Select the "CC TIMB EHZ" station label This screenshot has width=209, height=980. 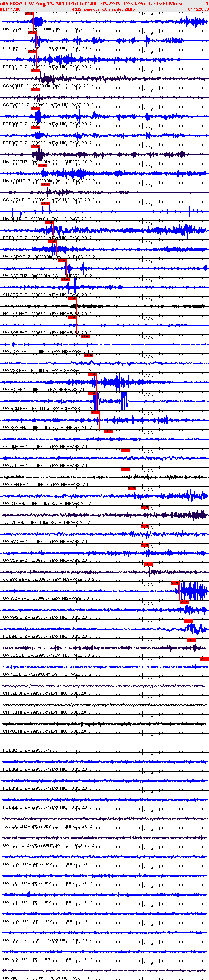click(x=15, y=447)
